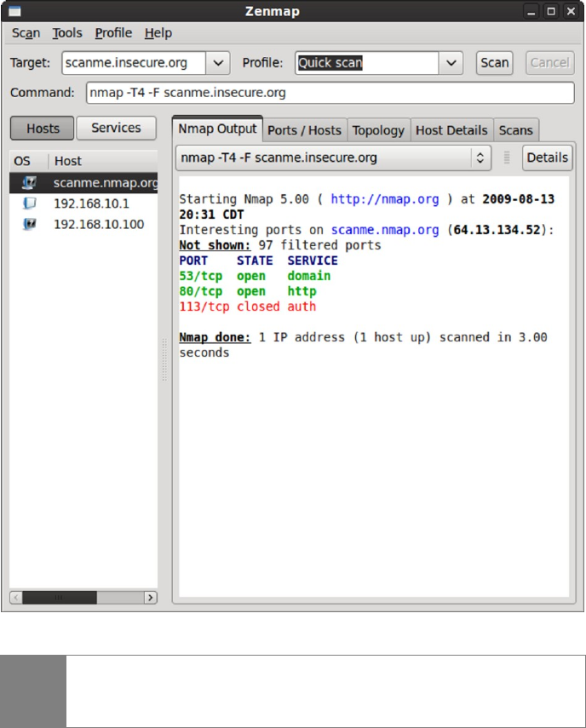586x728 pixels.
Task: Select host 192.168.10.100 in the list
Action: (83, 224)
